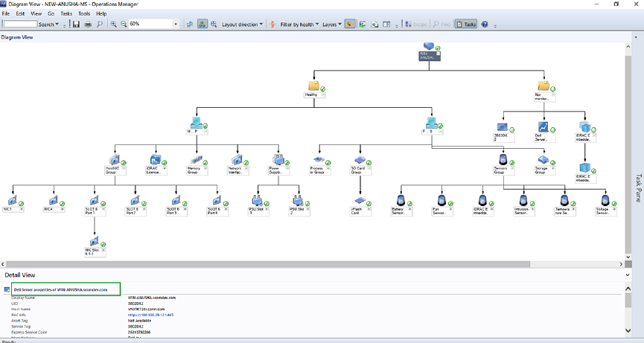Click the Detail View scroll down arrow
Screen dimensions: 644x343
628,330
